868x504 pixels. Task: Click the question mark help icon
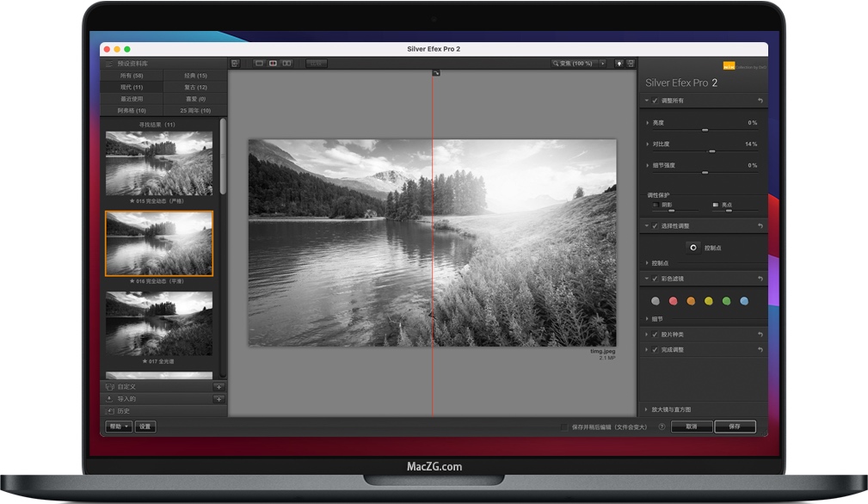pos(662,427)
